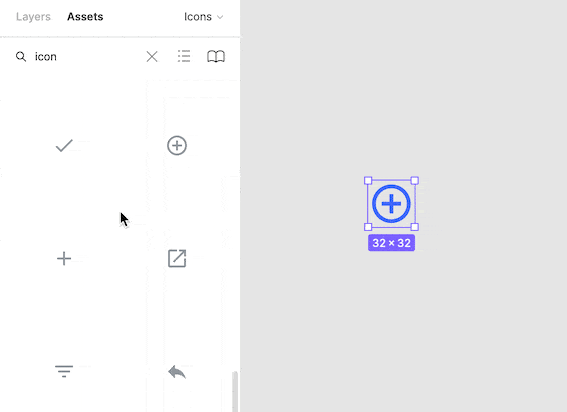
Task: Click the 32 × 32 size label
Action: [391, 243]
